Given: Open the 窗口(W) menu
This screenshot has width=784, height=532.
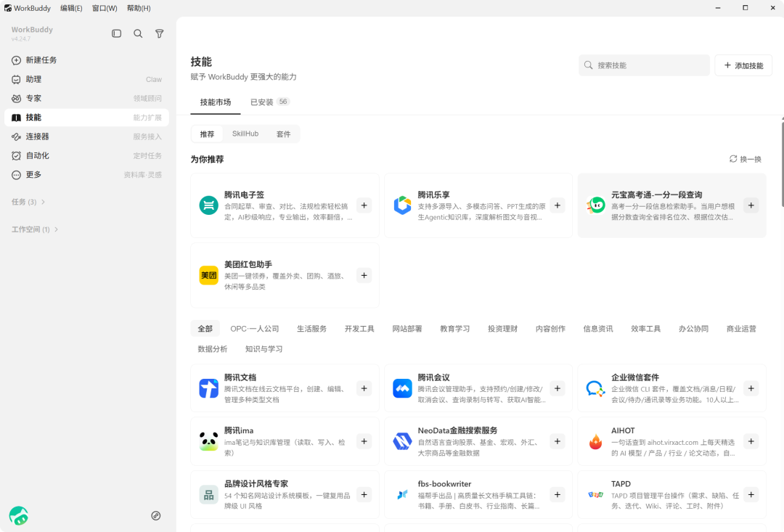Looking at the screenshot, I should coord(105,8).
